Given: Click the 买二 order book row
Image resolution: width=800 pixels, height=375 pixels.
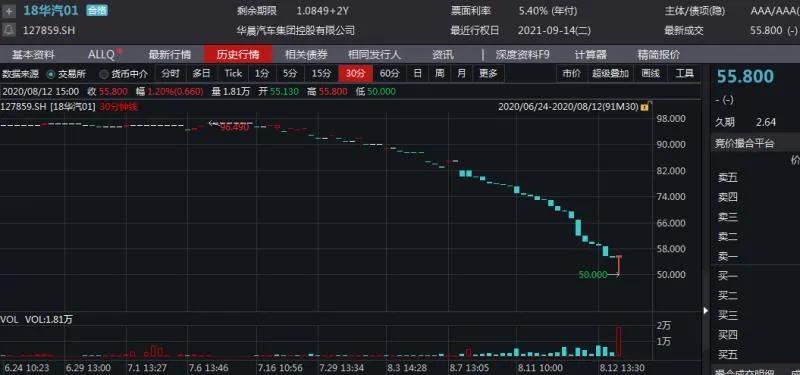Looking at the screenshot, I should pos(756,295).
